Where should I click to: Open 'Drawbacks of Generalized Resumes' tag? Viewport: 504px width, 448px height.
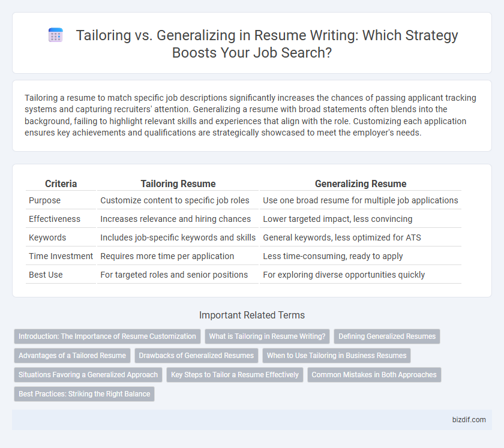click(196, 356)
